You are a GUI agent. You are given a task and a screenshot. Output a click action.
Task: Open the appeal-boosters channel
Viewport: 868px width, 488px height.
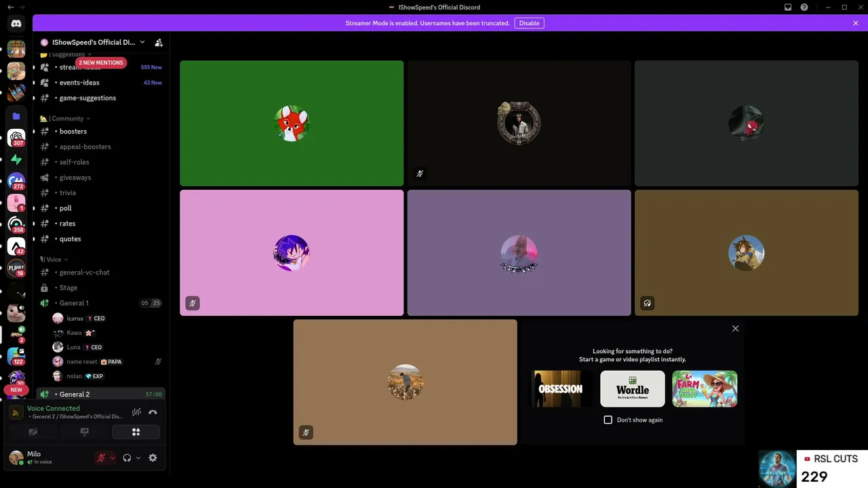tap(101, 146)
